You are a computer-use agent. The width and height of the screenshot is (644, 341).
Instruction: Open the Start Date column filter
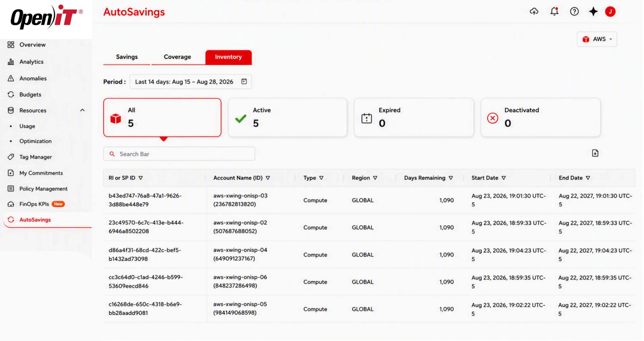(504, 178)
